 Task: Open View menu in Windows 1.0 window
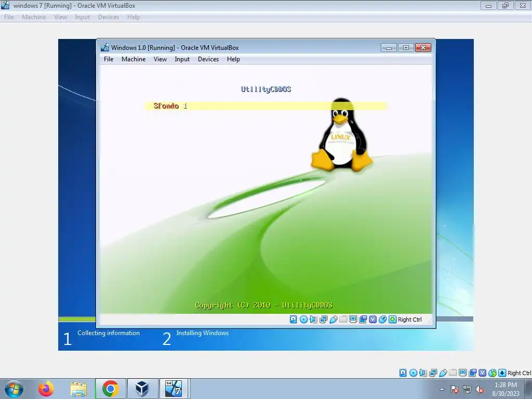[x=160, y=59]
